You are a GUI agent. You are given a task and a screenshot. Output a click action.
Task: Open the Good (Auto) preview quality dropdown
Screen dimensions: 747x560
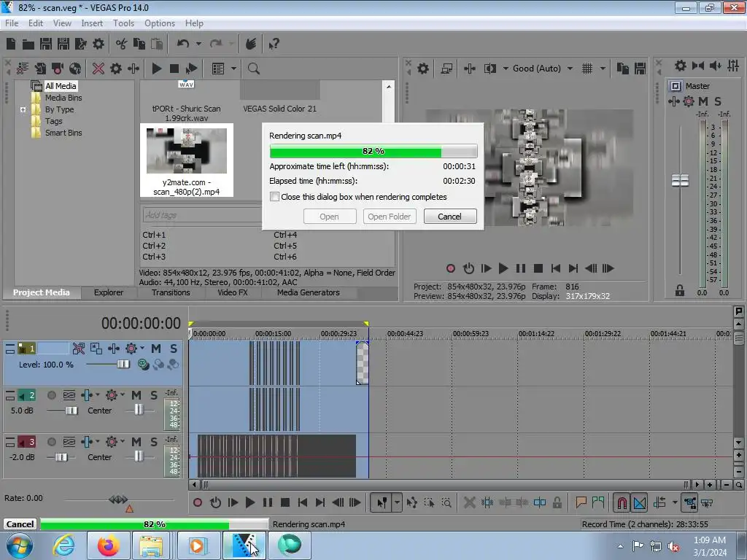pos(570,69)
